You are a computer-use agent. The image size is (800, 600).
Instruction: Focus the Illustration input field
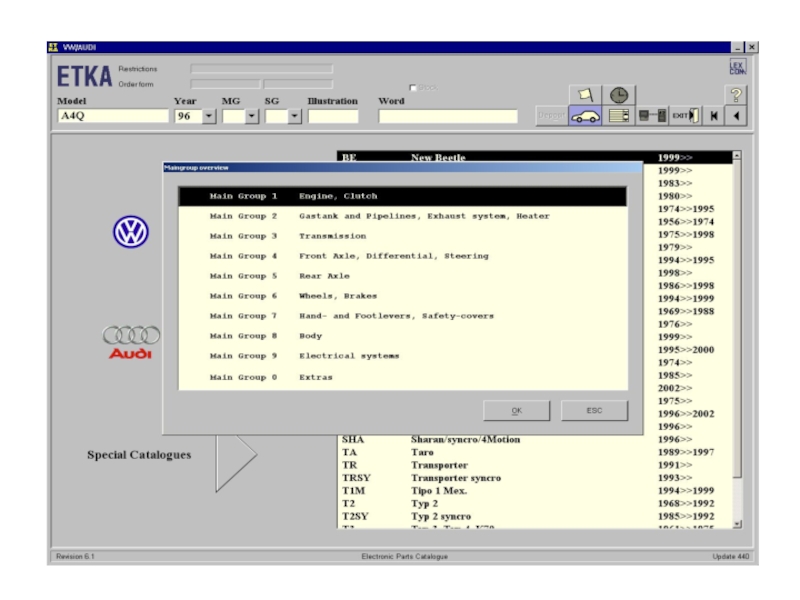pyautogui.click(x=333, y=116)
